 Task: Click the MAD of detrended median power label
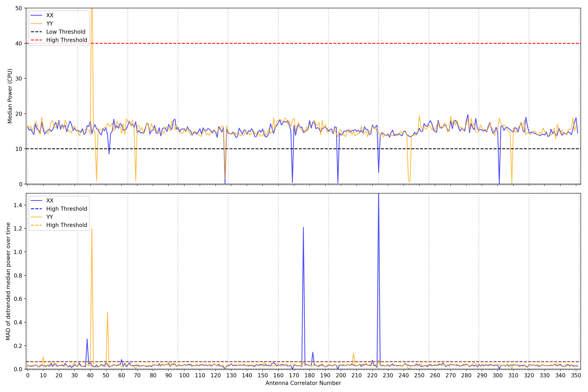click(x=8, y=281)
